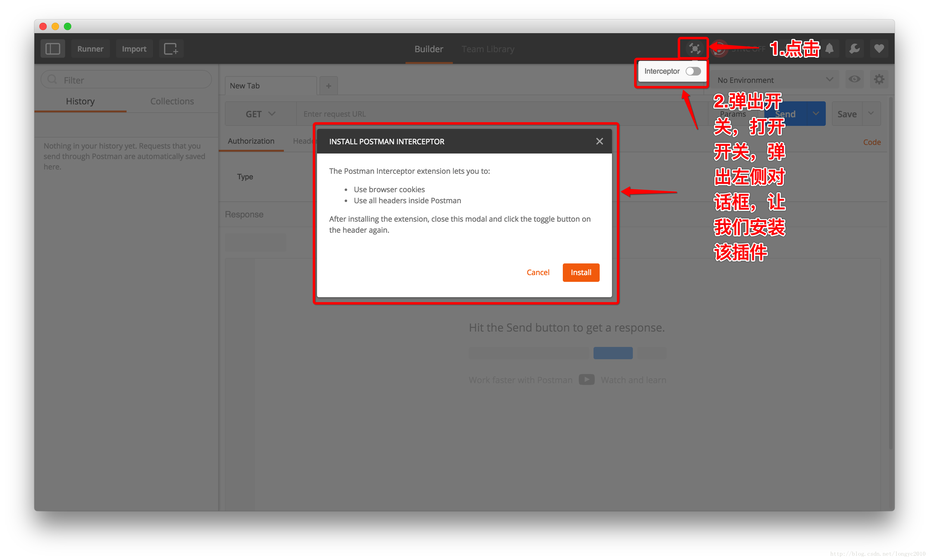Switch to the Collections tab
929x560 pixels.
(172, 101)
